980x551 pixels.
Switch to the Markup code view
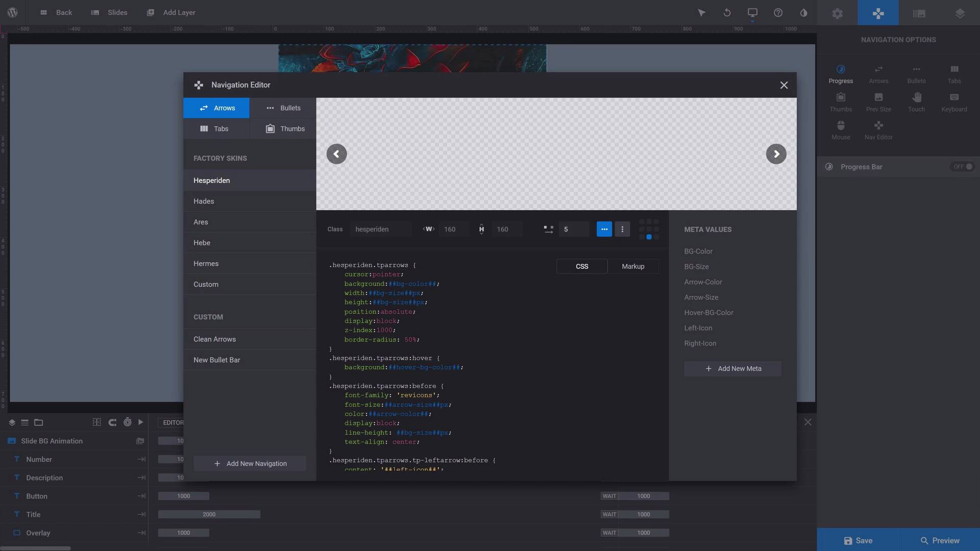pos(633,266)
